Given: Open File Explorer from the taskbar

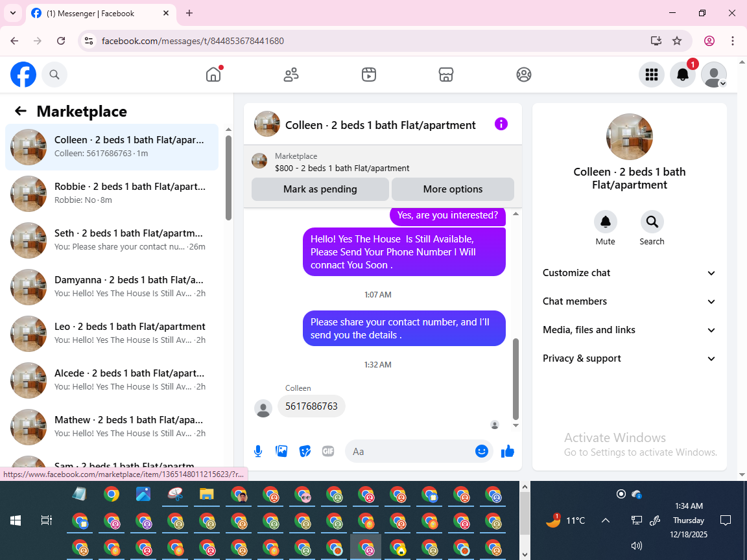Looking at the screenshot, I should [x=206, y=495].
